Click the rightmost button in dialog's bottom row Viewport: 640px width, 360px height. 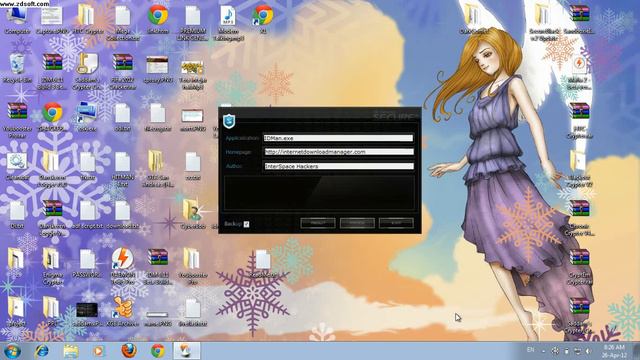point(396,223)
